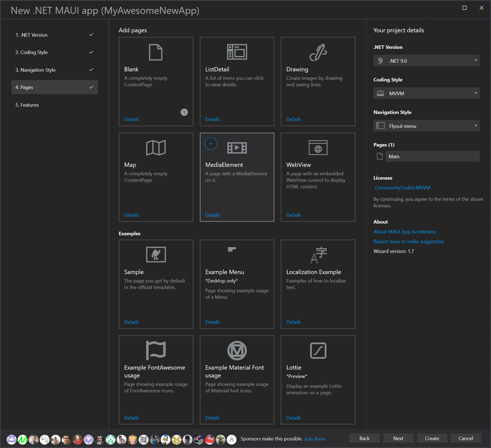The width and height of the screenshot is (491, 448).
Task: Open the .NET Version dropdown
Action: pos(426,61)
